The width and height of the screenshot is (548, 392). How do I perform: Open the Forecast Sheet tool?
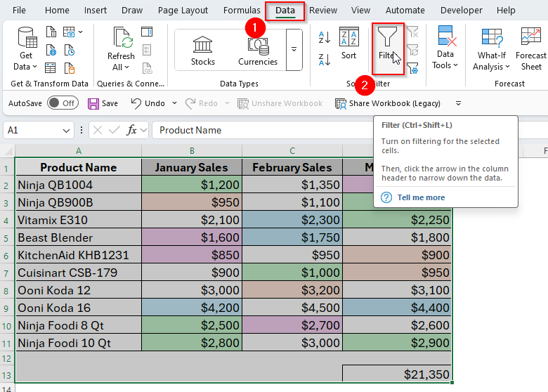pos(530,48)
